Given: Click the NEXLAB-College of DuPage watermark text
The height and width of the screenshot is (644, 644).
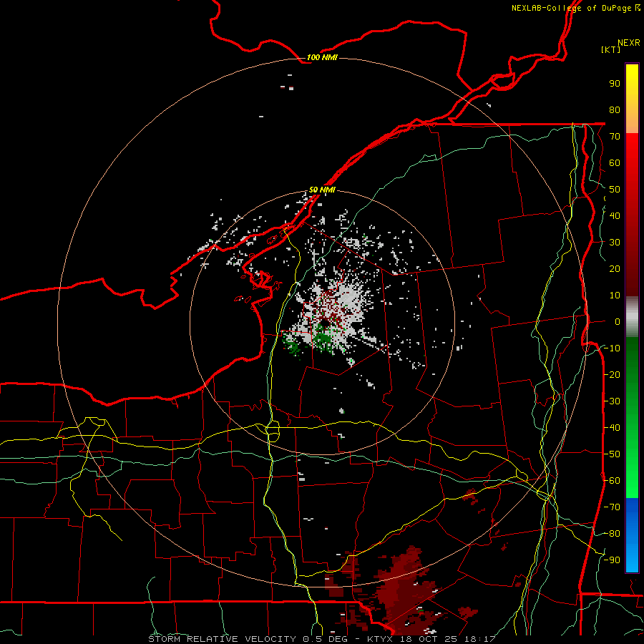Looking at the screenshot, I should (x=575, y=8).
